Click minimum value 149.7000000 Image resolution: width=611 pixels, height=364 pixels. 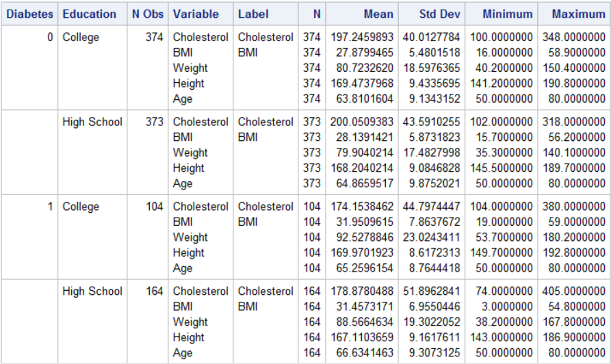click(501, 252)
